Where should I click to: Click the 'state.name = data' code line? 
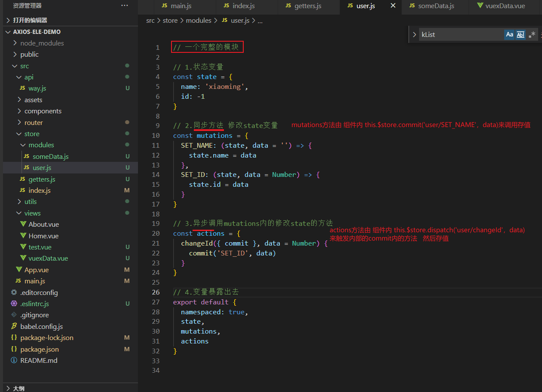pyautogui.click(x=223, y=155)
